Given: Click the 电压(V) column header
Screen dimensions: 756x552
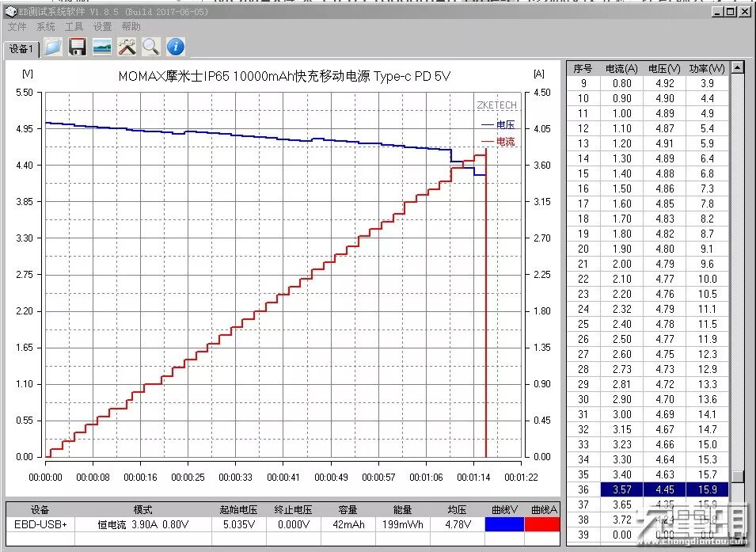Looking at the screenshot, I should point(664,69).
